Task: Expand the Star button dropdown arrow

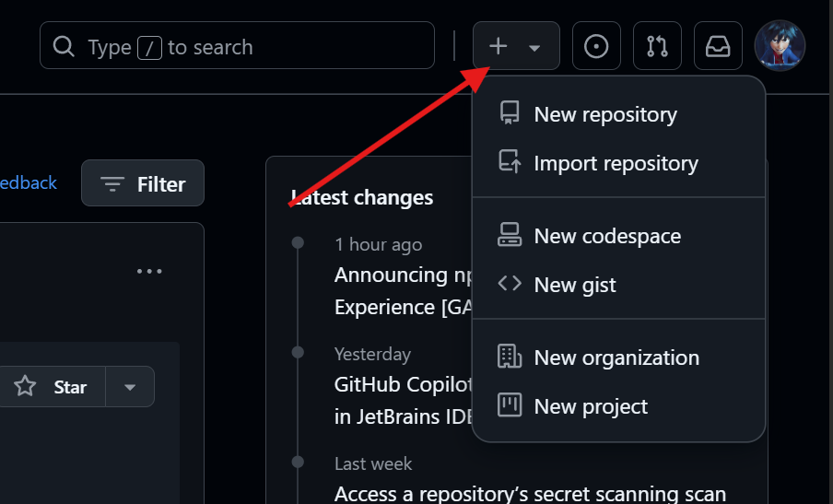Action: pyautogui.click(x=130, y=387)
